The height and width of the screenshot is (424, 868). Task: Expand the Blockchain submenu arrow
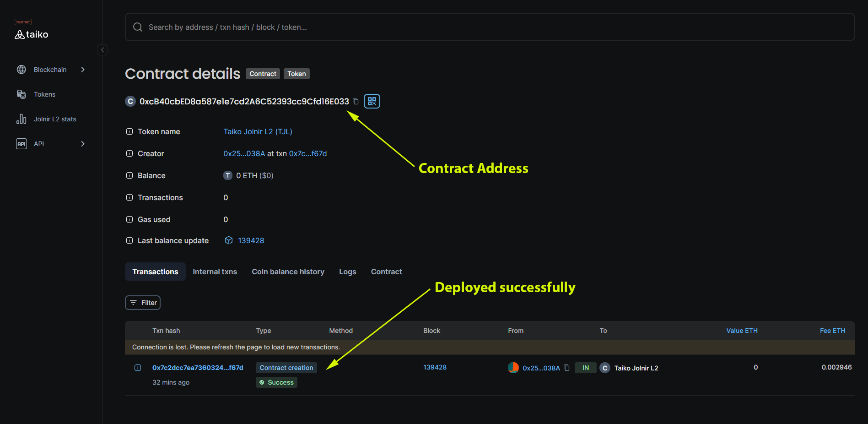pyautogui.click(x=83, y=70)
